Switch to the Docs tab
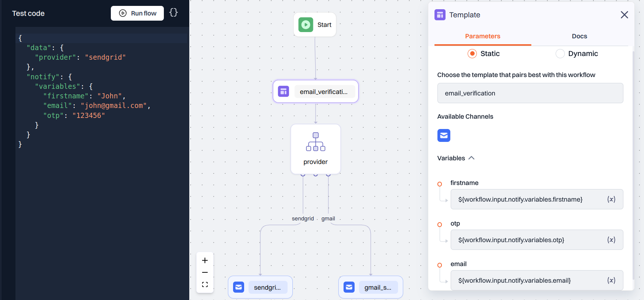This screenshot has width=644, height=300. pyautogui.click(x=580, y=36)
